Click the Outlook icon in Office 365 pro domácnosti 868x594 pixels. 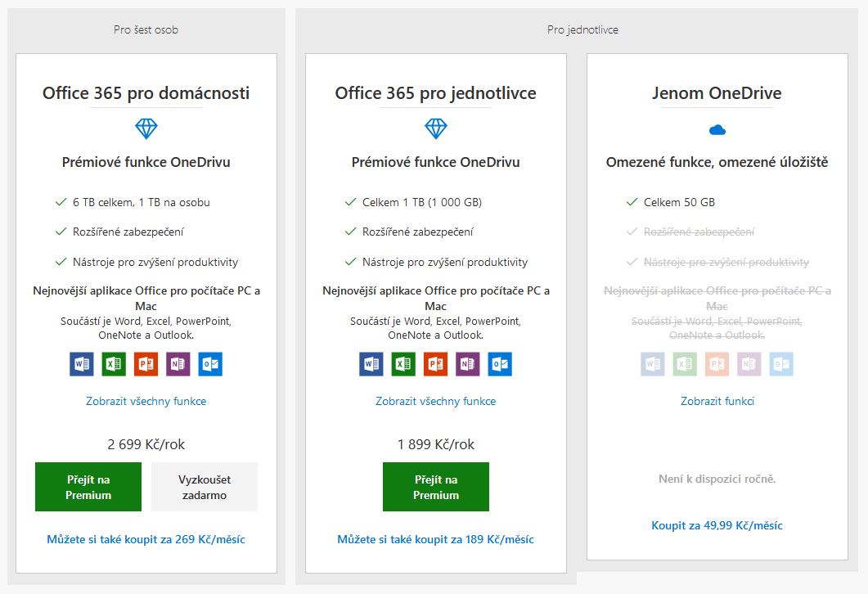(x=210, y=364)
